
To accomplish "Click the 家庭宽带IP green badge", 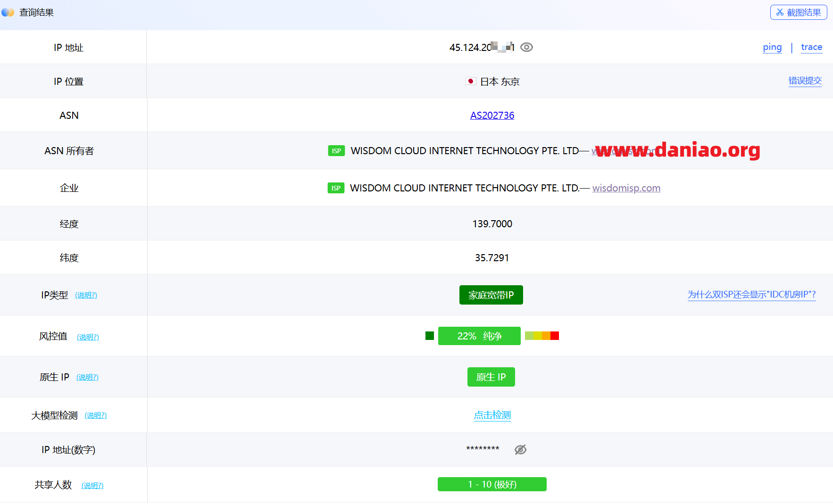I will [x=491, y=295].
